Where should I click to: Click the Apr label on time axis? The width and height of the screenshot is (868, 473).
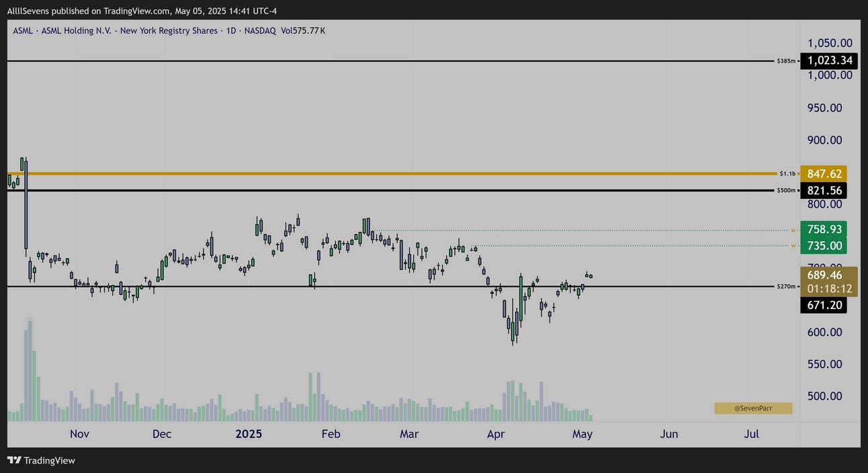(495, 434)
